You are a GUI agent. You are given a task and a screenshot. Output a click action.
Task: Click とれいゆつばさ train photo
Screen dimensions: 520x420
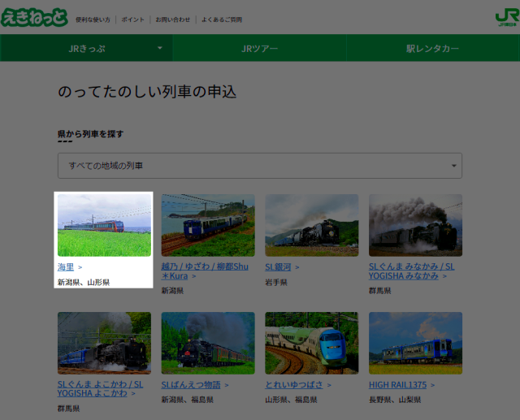[312, 343]
